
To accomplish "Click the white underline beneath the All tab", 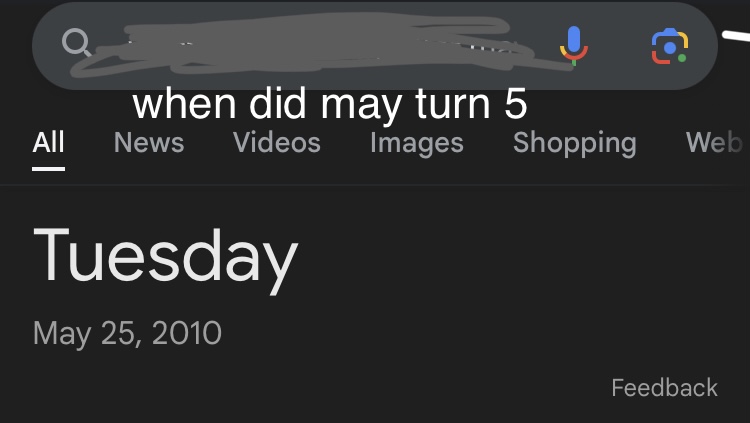I will tap(48, 169).
